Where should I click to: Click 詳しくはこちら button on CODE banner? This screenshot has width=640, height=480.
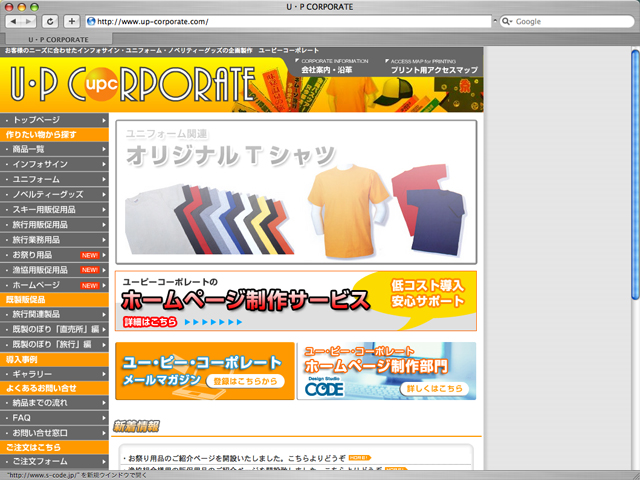pos(434,388)
